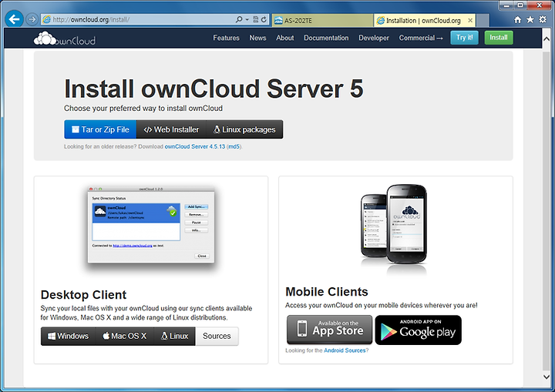This screenshot has height=392, width=555.
Task: Go forward with the browser forward arrow
Action: tap(32, 19)
